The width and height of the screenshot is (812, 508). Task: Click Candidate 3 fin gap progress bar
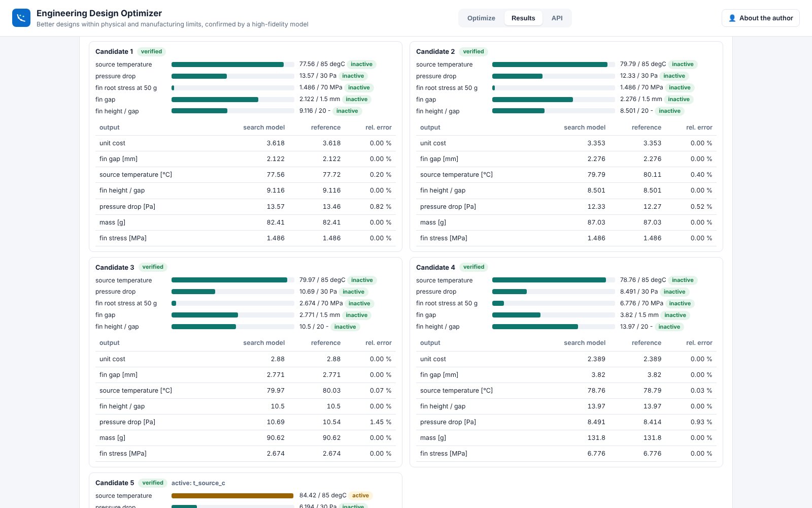click(x=233, y=315)
